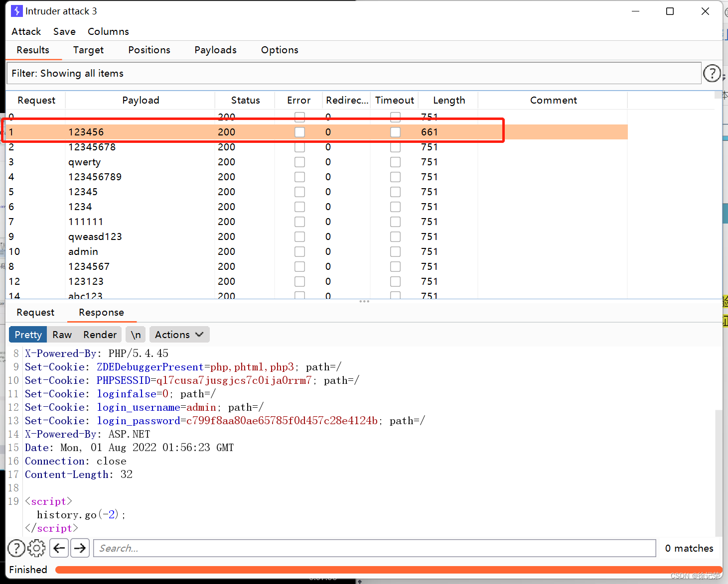Click the response search help icon

16,548
